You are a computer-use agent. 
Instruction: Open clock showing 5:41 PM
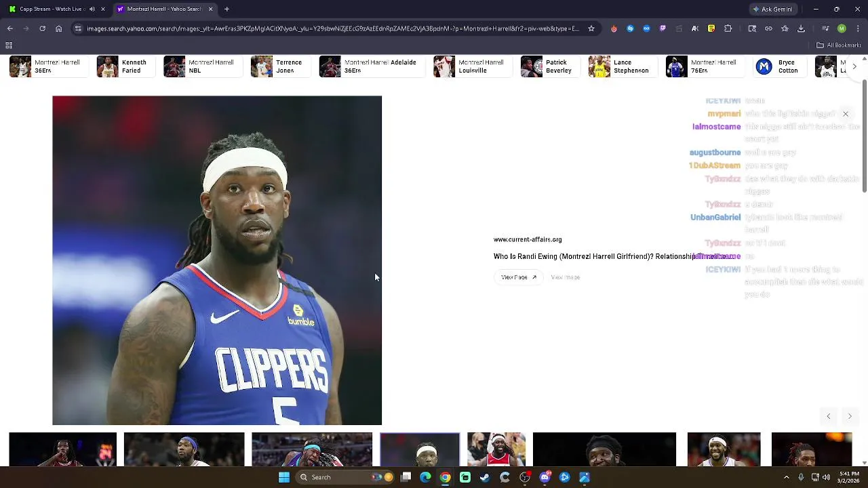coord(849,477)
